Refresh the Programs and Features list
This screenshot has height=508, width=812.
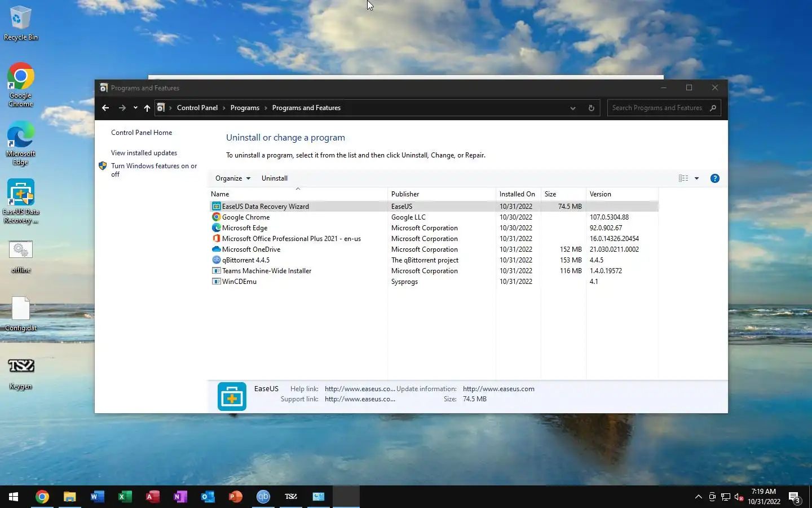(591, 108)
